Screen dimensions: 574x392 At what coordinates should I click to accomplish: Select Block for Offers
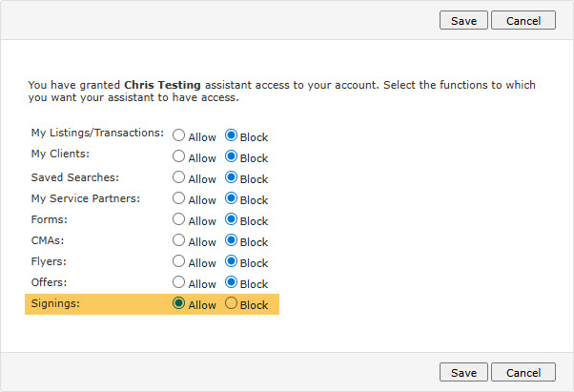(231, 283)
